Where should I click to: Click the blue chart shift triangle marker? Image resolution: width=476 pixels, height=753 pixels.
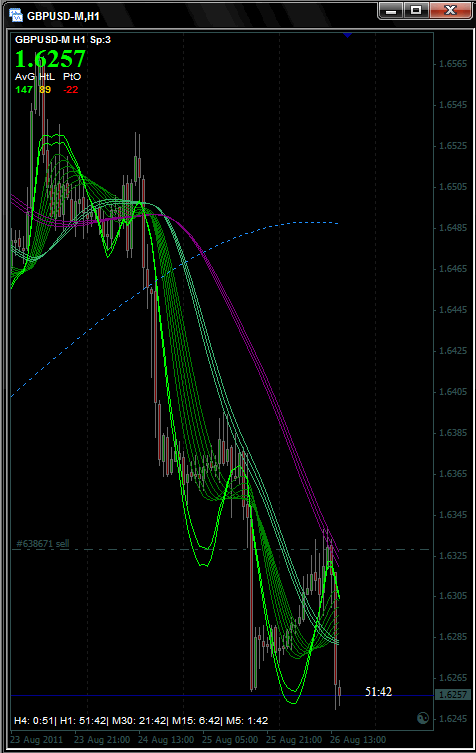347,35
